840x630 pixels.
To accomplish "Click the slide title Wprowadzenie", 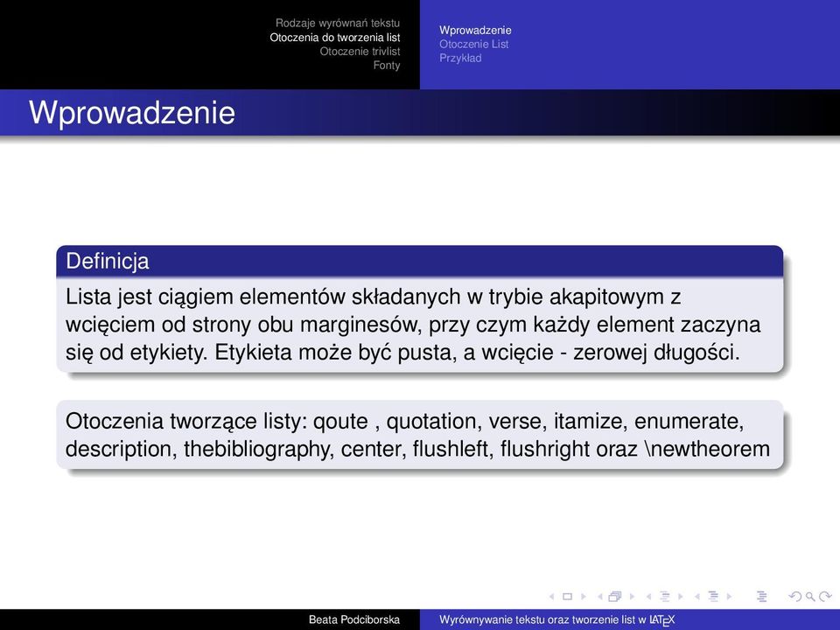I will point(132,113).
